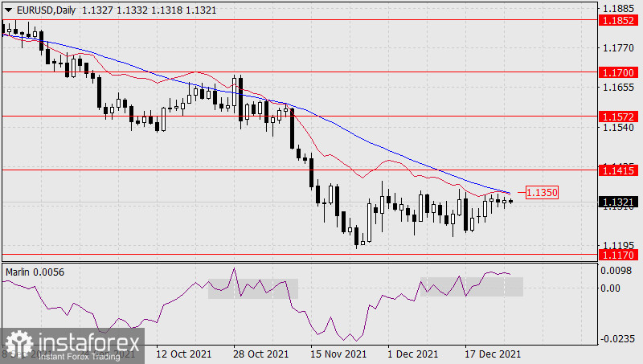The image size is (643, 364).
Task: Click the 28 Oct 2021 date label
Action: (x=260, y=354)
